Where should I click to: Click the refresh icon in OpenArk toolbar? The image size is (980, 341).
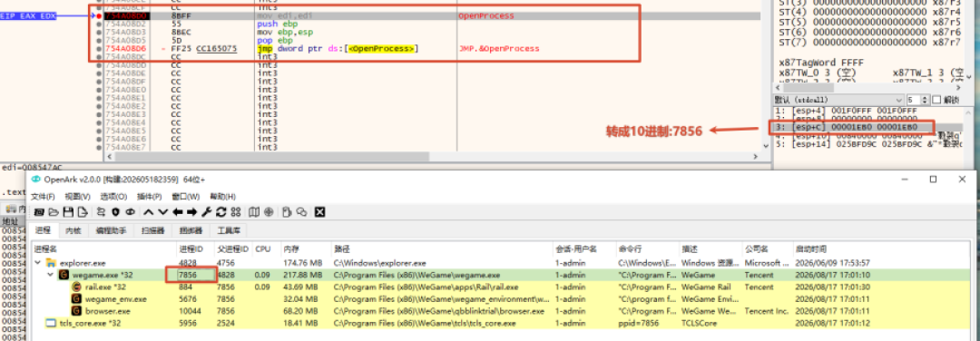click(221, 211)
